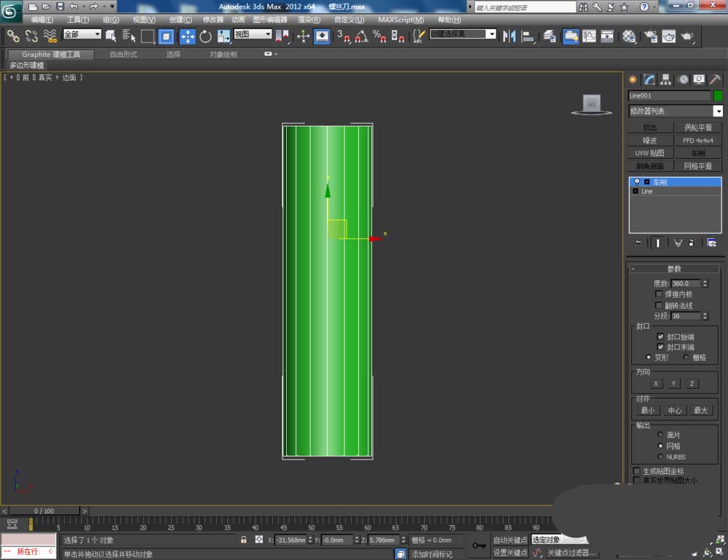This screenshot has width=728, height=560.
Task: Open the 全部 selection filter dropdown
Action: pos(82,34)
